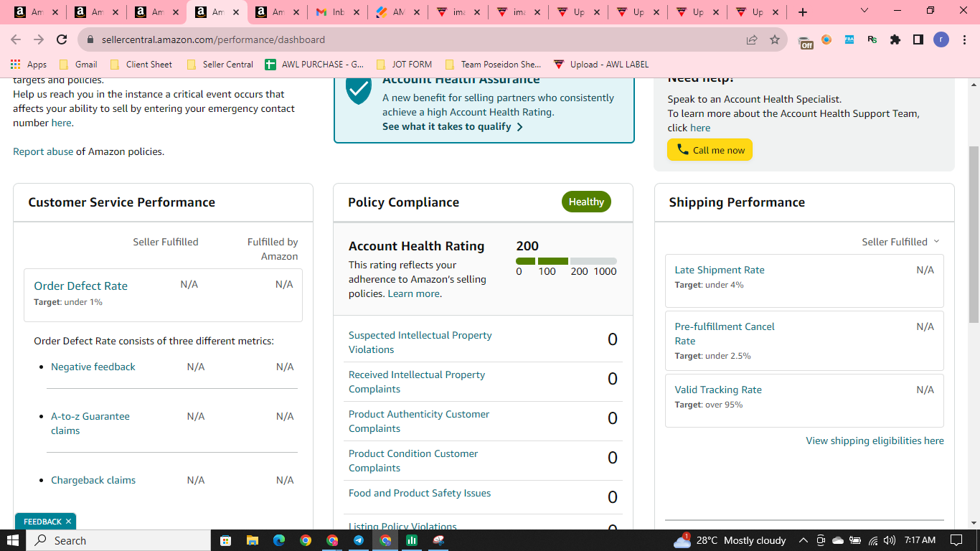Open the orange circle browser extension
Image resolution: width=980 pixels, height=551 pixels.
(x=826, y=40)
